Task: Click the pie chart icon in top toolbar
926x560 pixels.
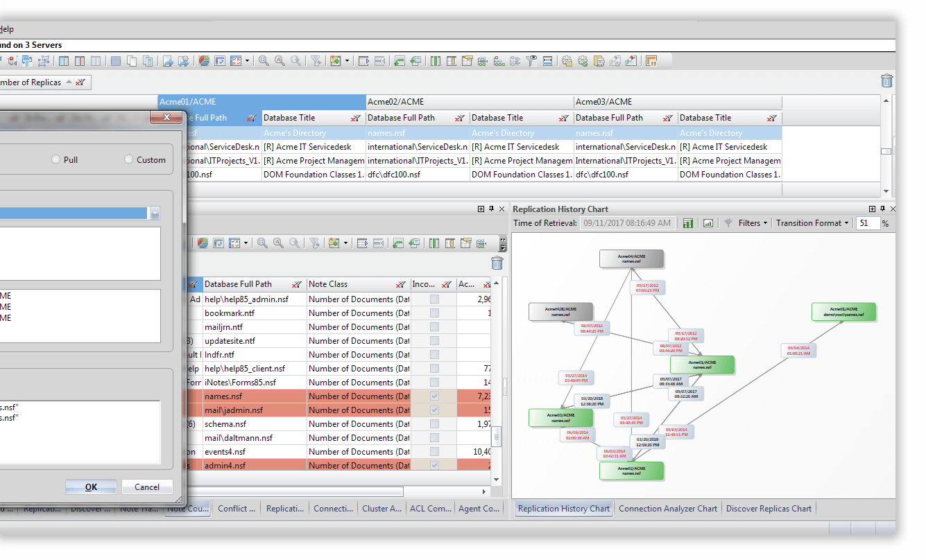Action: click(x=204, y=60)
